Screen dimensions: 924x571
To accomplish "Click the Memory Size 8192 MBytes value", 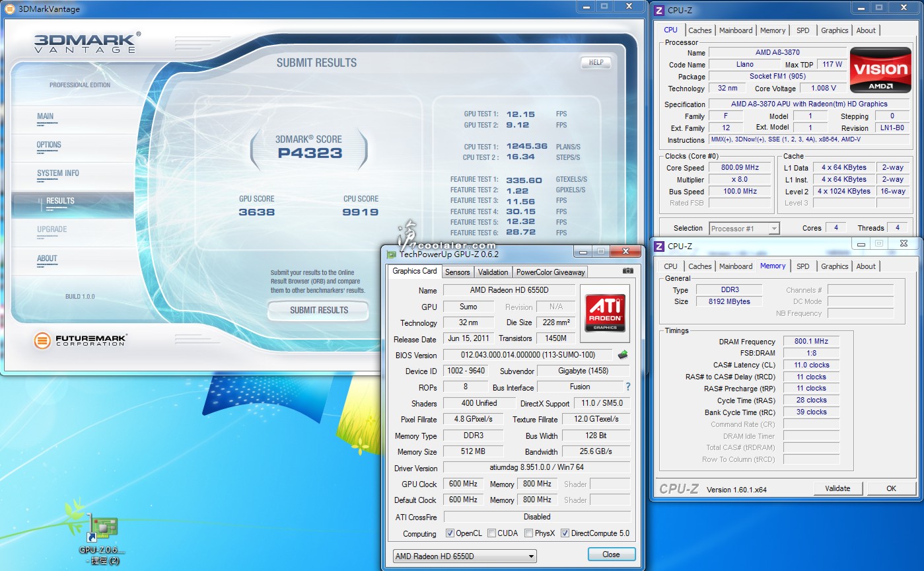I will [x=729, y=301].
